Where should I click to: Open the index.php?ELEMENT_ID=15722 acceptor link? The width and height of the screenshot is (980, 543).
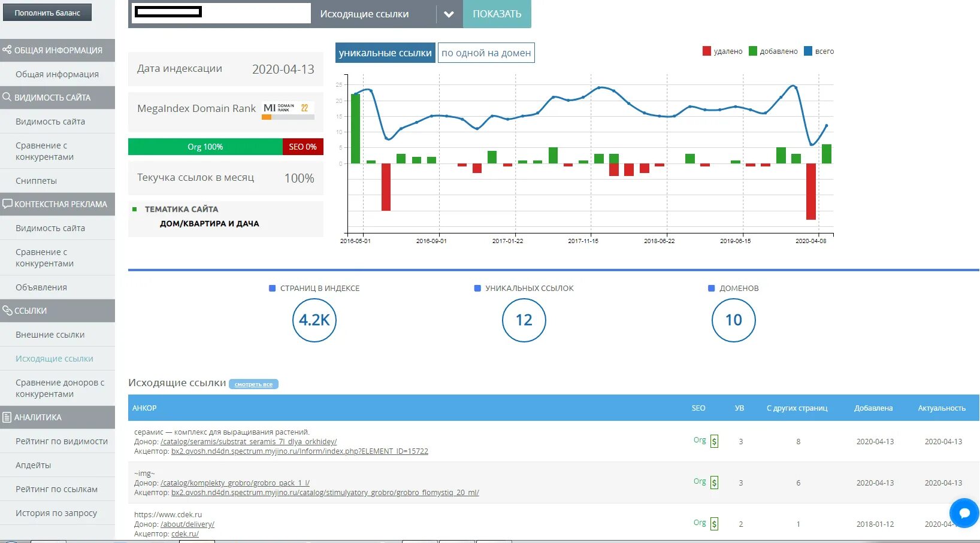(300, 451)
